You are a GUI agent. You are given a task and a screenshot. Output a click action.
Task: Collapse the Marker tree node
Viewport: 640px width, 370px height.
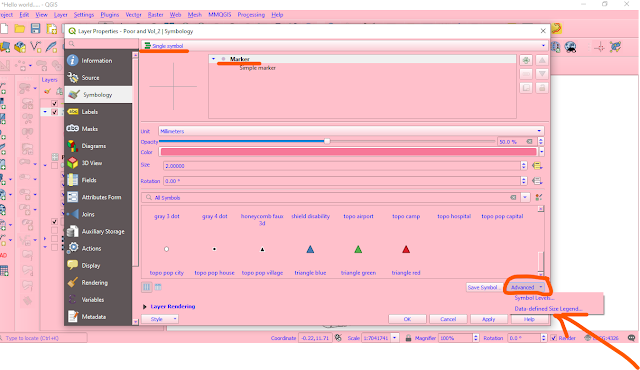[213, 59]
